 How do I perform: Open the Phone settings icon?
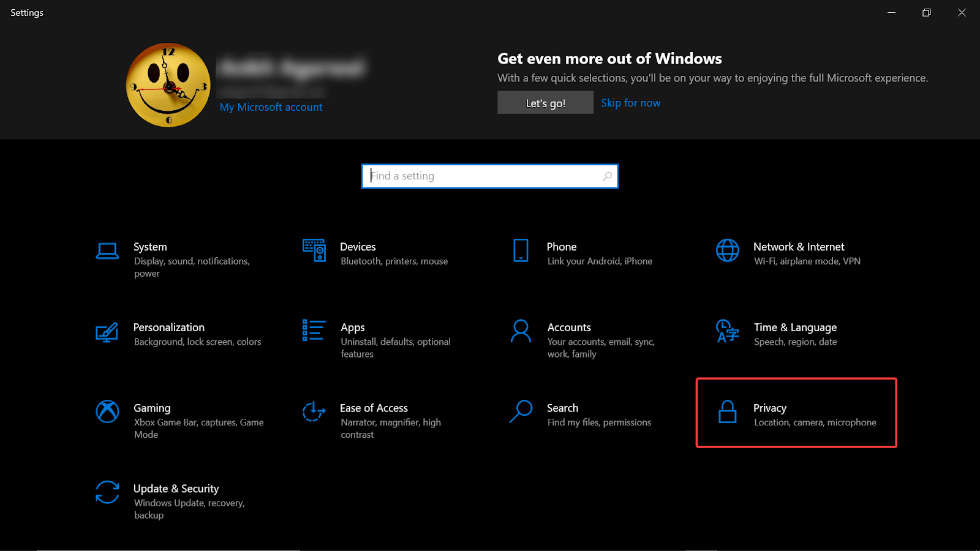click(x=521, y=250)
